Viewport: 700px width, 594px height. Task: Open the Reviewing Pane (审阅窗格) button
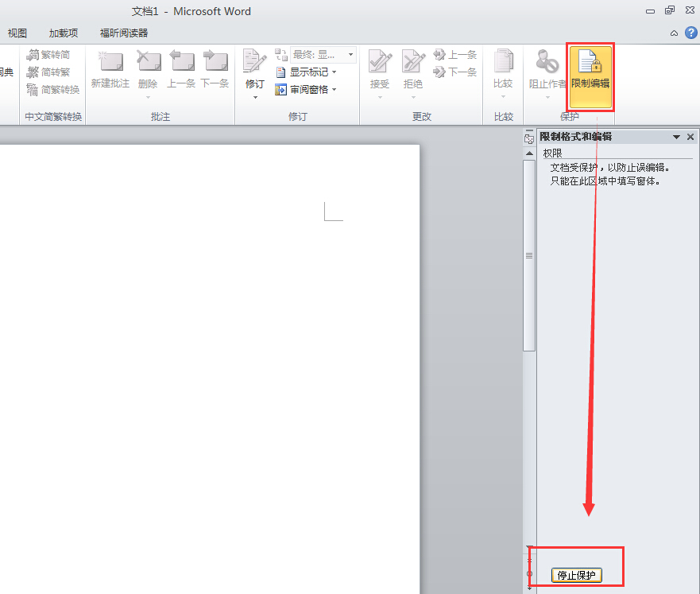[306, 90]
